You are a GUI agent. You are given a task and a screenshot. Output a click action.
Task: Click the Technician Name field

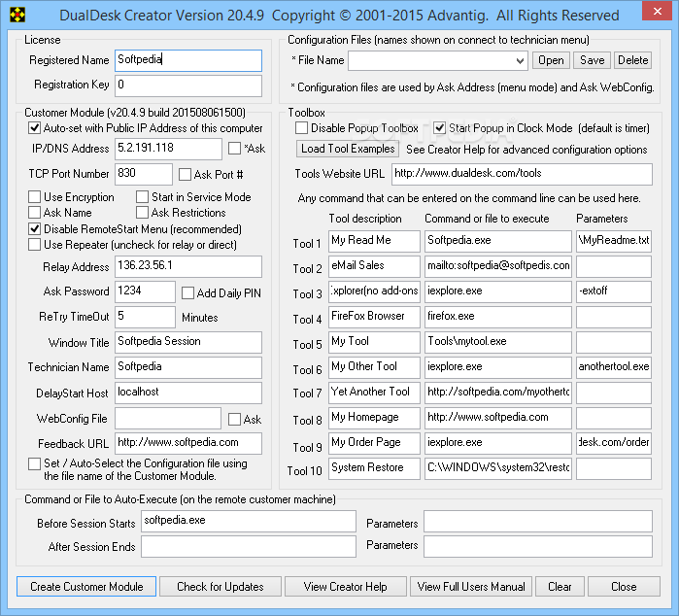click(x=188, y=367)
